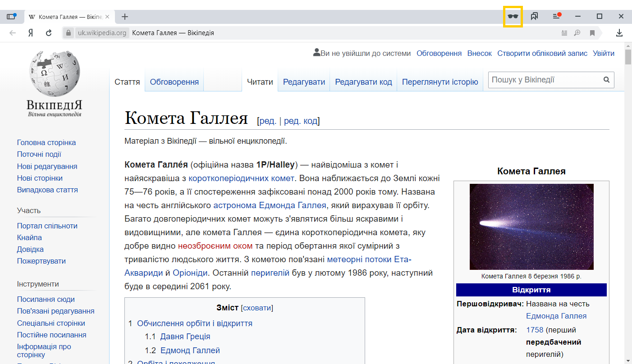Image resolution: width=632 pixels, height=364 pixels.
Task: Click text Ви не увійшли до системи
Action: 366,53
